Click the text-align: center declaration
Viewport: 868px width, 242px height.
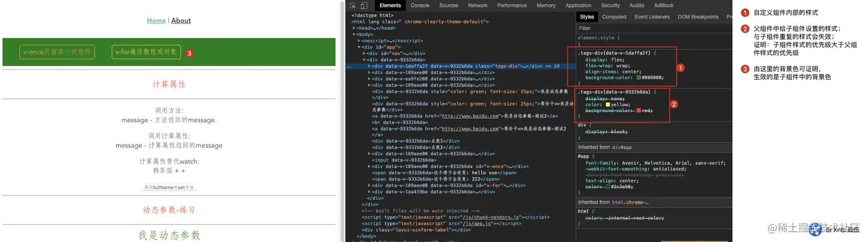coord(612,181)
